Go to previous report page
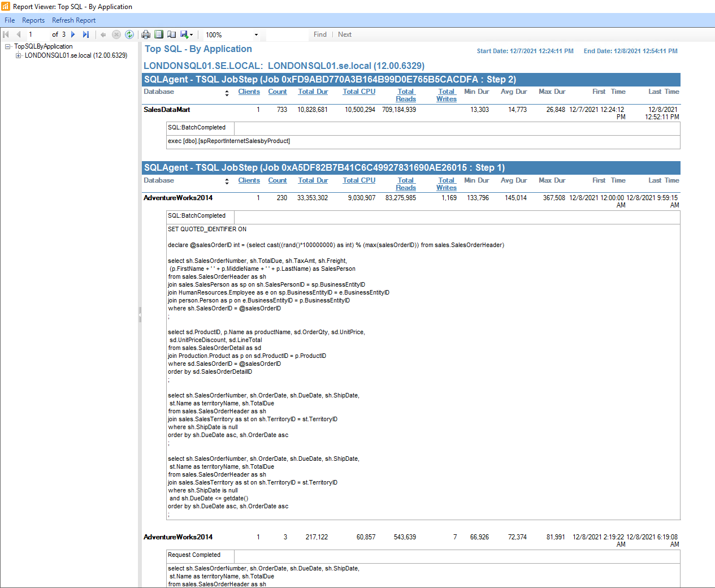The width and height of the screenshot is (715, 588). [x=18, y=34]
